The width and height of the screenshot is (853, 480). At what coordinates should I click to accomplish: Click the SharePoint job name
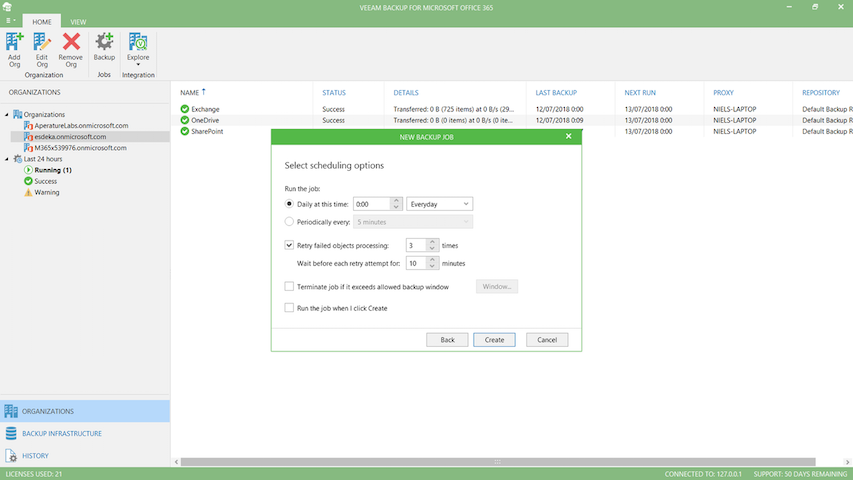207,131
